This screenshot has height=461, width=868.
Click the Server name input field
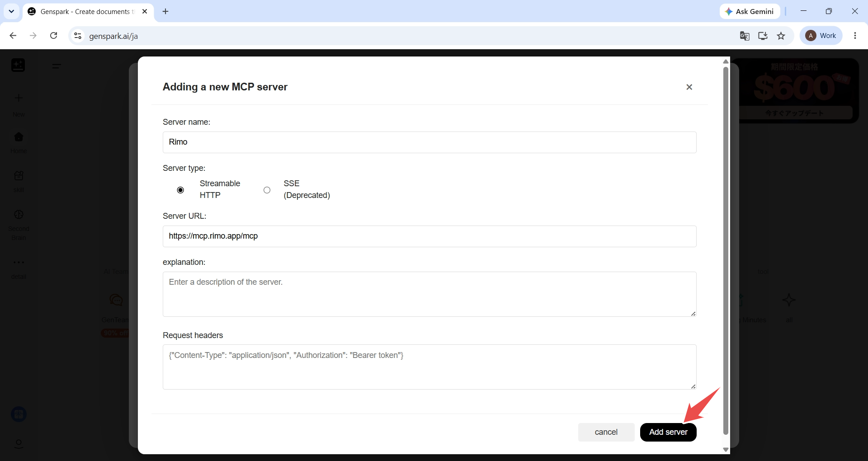click(x=429, y=142)
